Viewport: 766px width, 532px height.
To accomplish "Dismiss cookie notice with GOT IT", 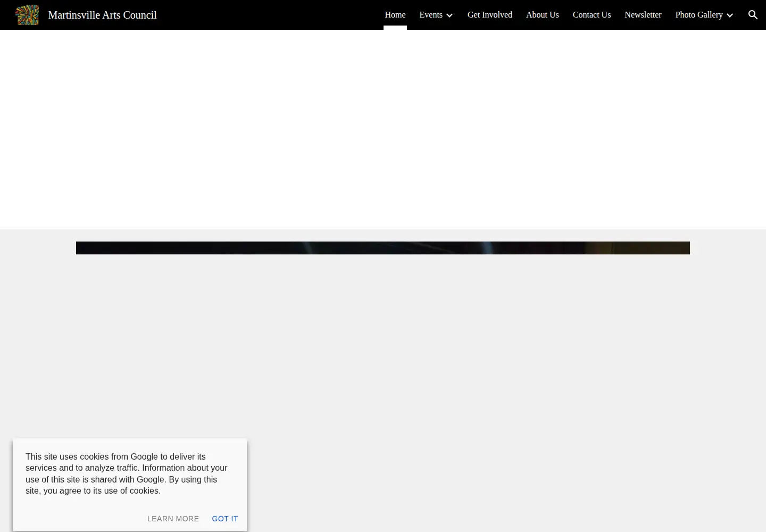I will click(x=225, y=519).
